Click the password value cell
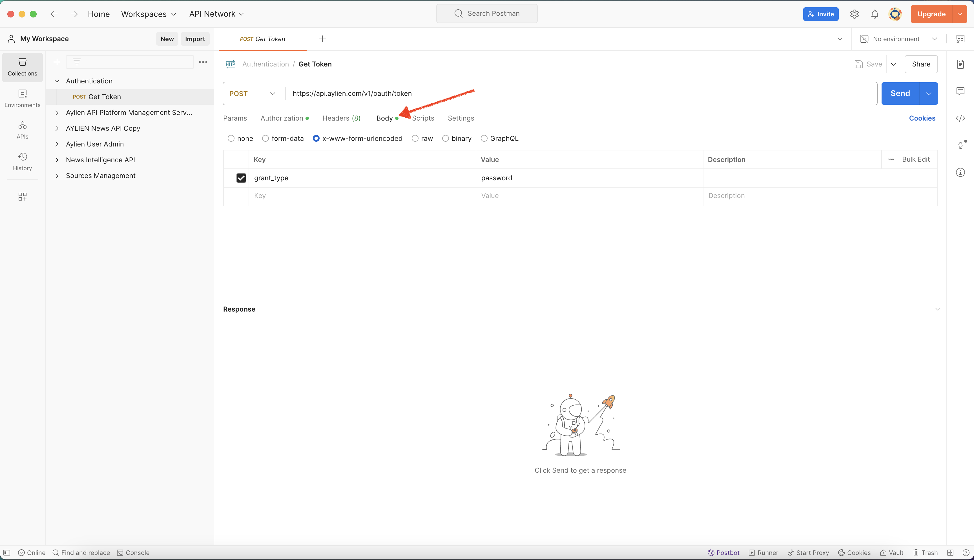 coord(589,178)
